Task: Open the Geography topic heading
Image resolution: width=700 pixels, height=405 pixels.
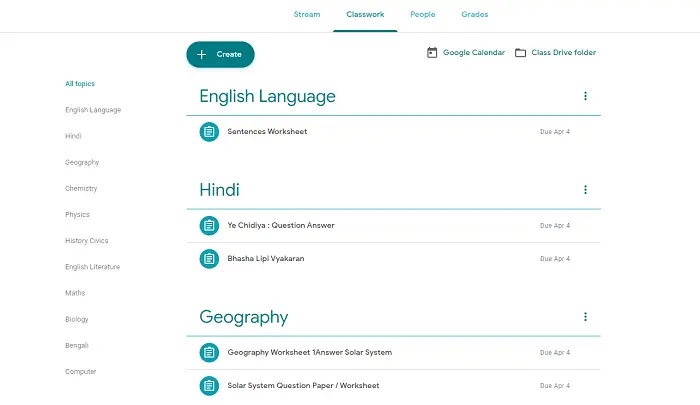Action: coord(244,317)
